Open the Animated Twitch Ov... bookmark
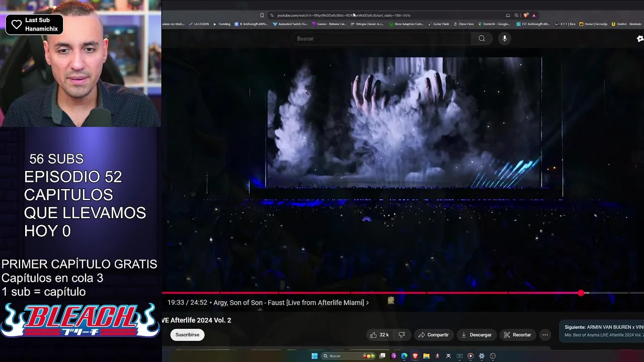The height and width of the screenshot is (362, 644). 290,24
